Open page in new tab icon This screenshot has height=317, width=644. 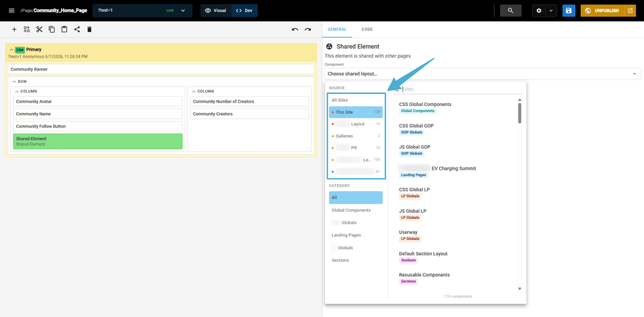(630, 11)
